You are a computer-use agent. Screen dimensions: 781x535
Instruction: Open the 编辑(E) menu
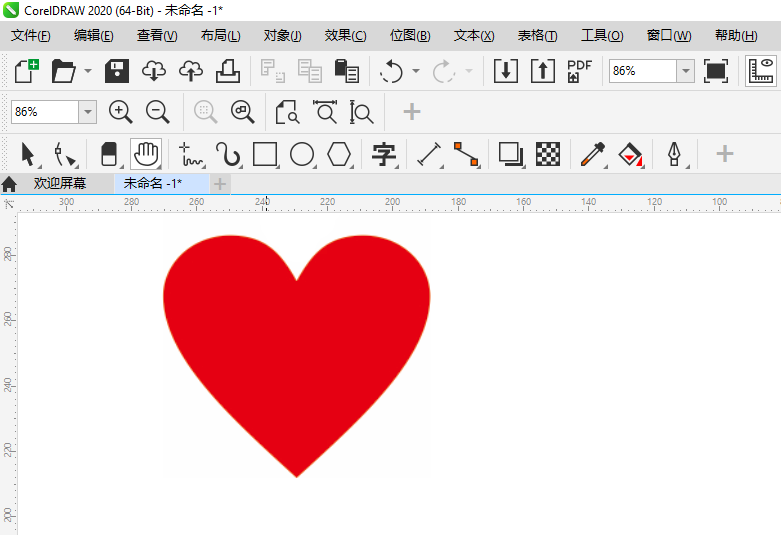click(x=94, y=35)
